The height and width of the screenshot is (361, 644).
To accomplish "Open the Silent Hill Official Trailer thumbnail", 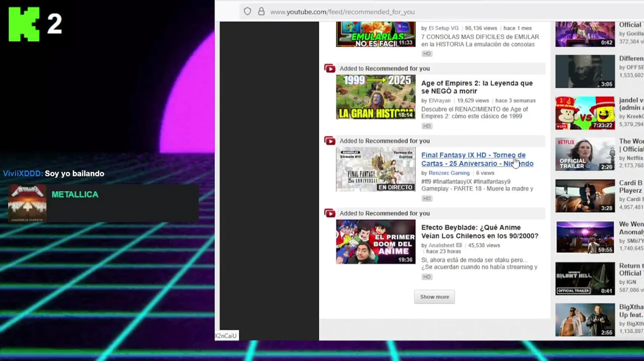I will [x=585, y=278].
